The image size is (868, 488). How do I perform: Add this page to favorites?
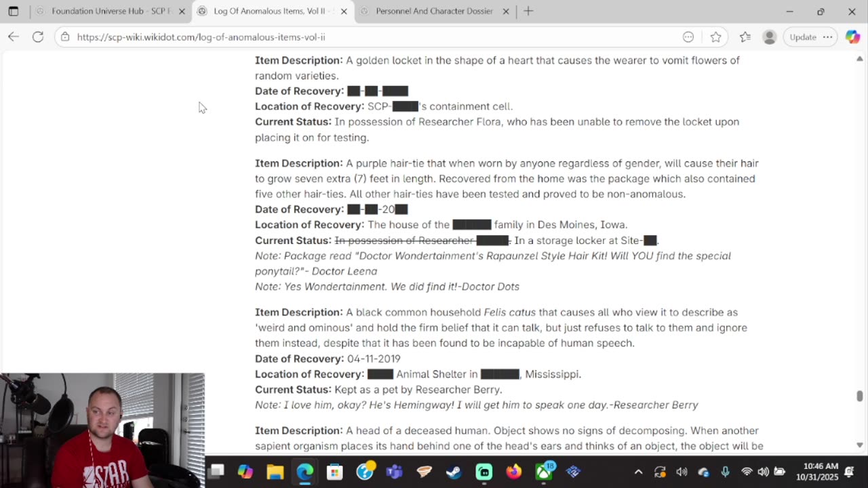(715, 37)
